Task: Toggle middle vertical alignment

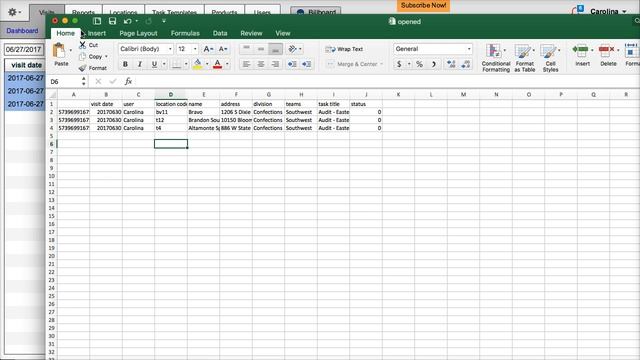Action: (x=261, y=49)
